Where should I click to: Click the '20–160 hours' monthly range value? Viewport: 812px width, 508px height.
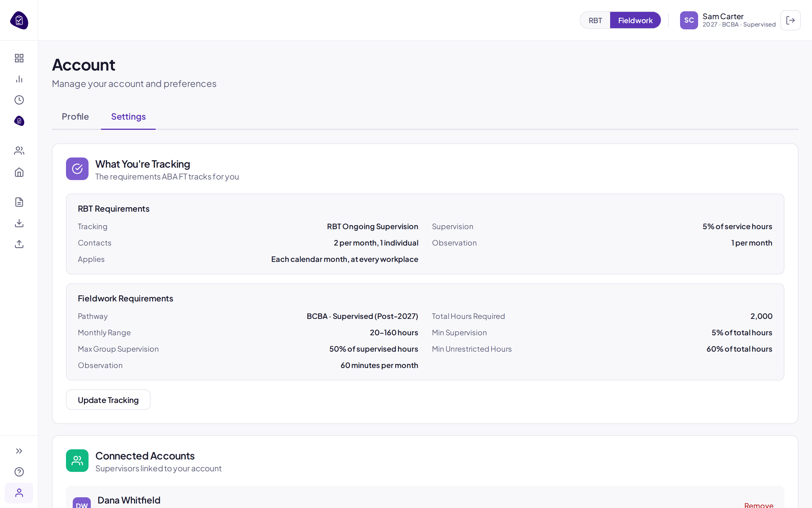coord(394,333)
